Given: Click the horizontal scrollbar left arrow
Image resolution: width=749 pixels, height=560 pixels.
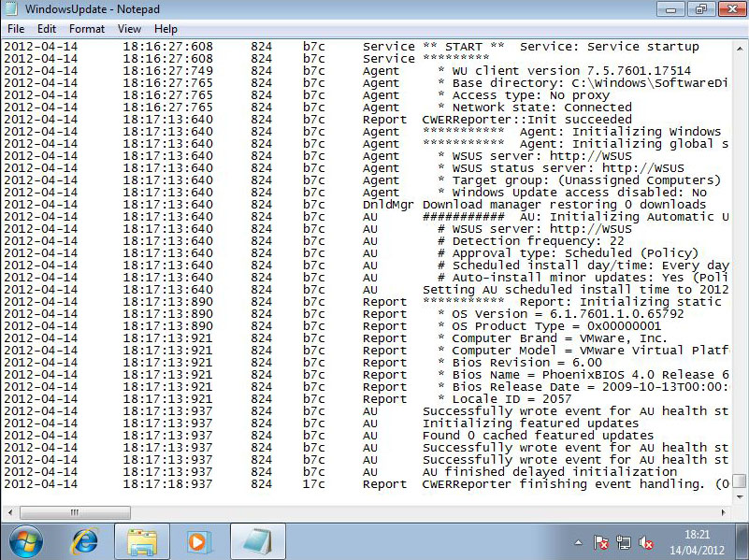Looking at the screenshot, I should tap(10, 512).
